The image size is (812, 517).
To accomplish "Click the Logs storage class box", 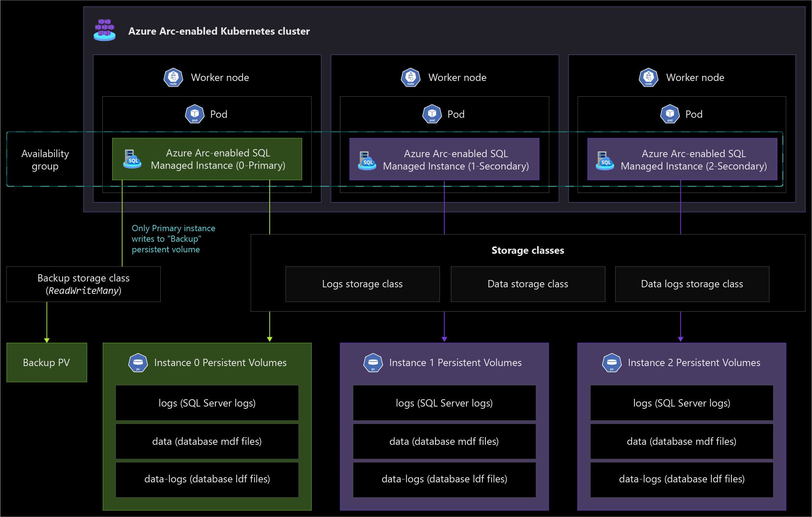I will click(363, 284).
